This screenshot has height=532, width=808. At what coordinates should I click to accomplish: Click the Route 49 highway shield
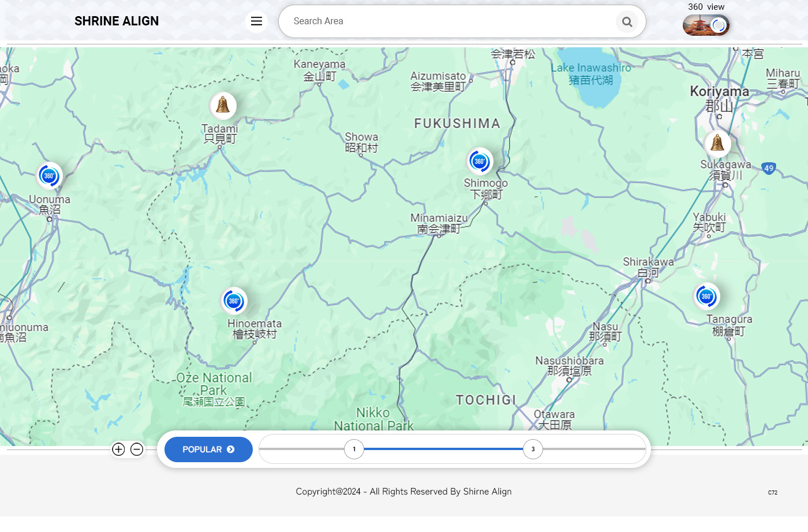(x=768, y=168)
